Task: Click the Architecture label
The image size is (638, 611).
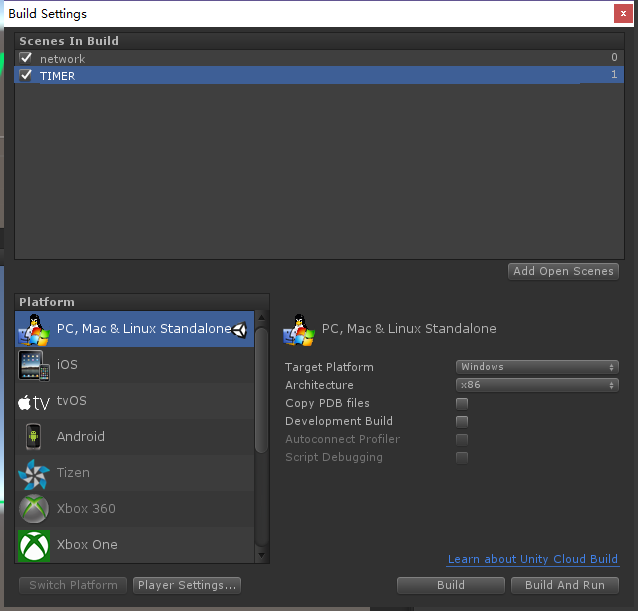Action: (319, 385)
